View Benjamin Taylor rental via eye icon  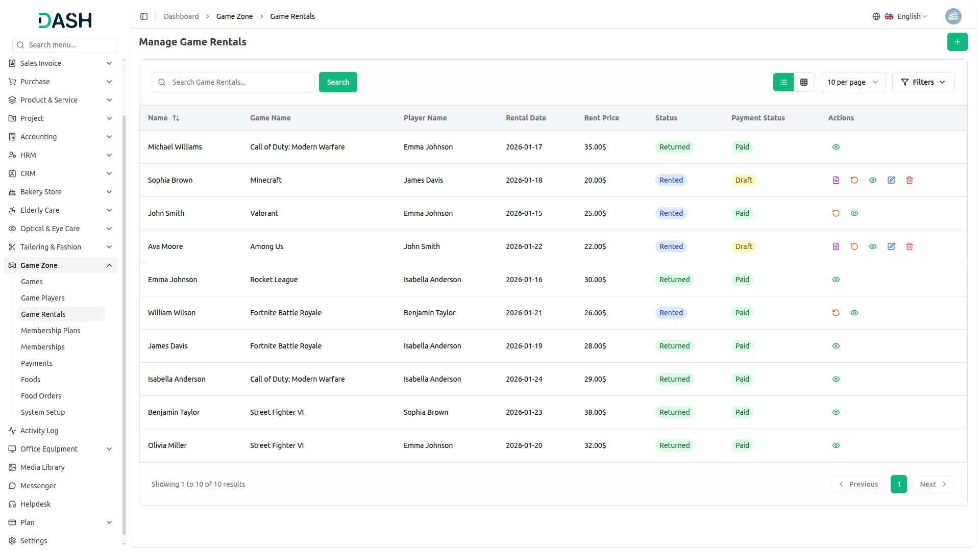pyautogui.click(x=836, y=412)
